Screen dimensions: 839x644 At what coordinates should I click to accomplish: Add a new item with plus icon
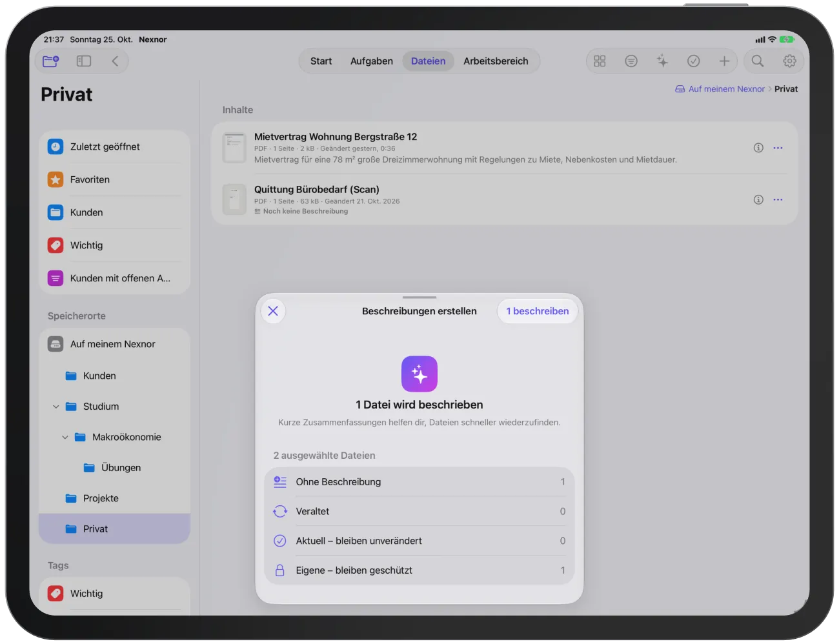coord(724,61)
